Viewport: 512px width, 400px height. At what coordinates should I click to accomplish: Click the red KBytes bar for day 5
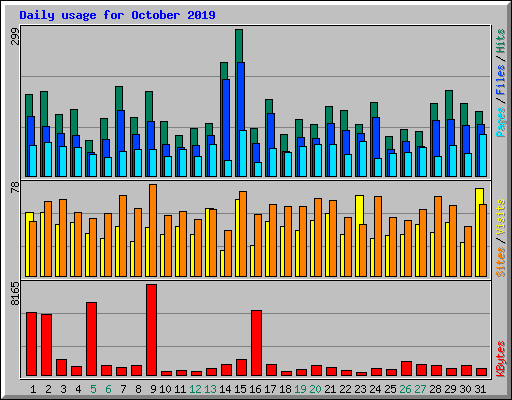[x=91, y=339]
